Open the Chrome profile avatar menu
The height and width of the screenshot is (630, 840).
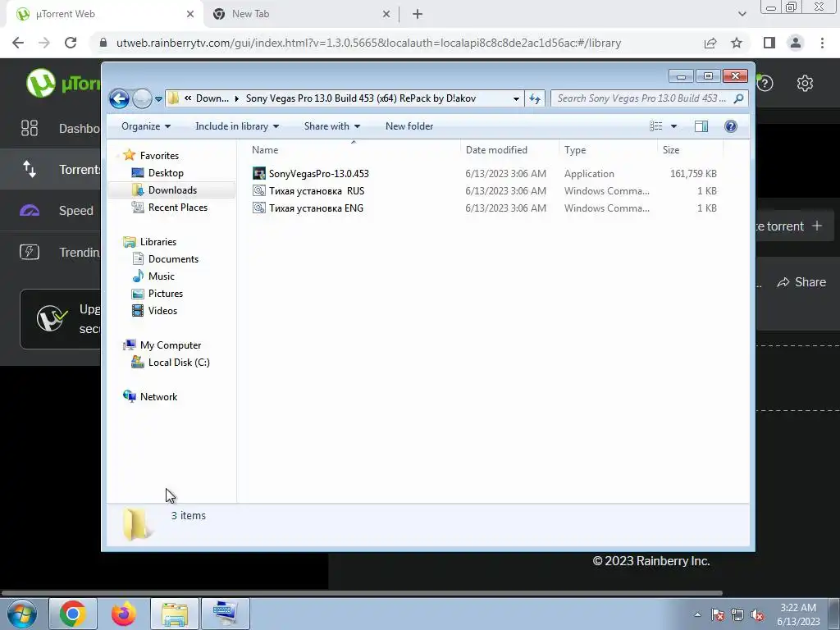[x=796, y=43]
